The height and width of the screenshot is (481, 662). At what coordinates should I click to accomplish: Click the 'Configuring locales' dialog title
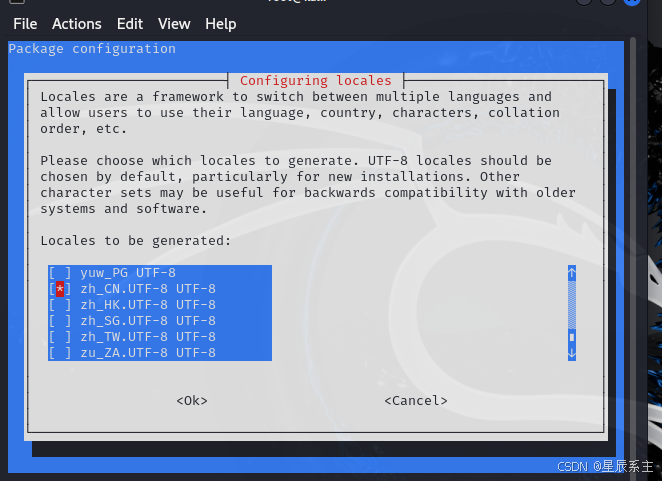[x=316, y=81]
